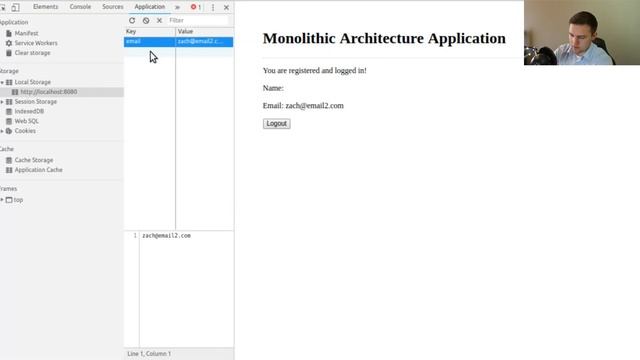The width and height of the screenshot is (640, 360).
Task: Click the Line 1, Column 1 status
Action: click(149, 354)
